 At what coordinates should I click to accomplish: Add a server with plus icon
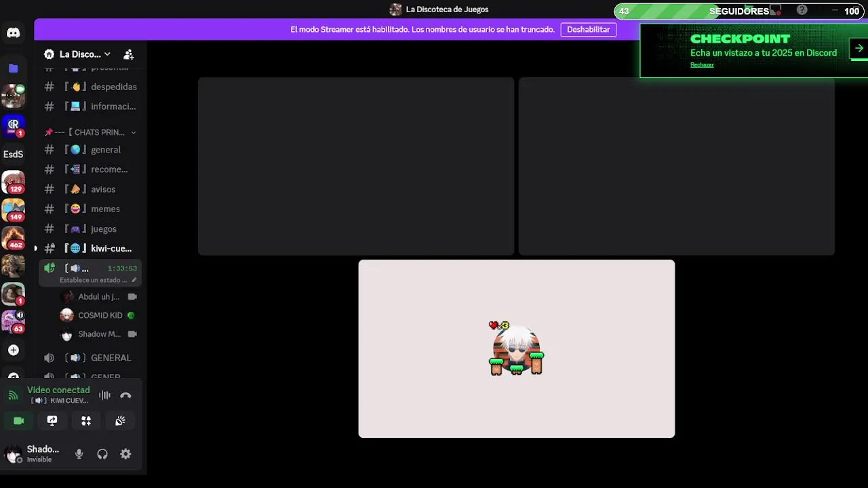coord(13,350)
